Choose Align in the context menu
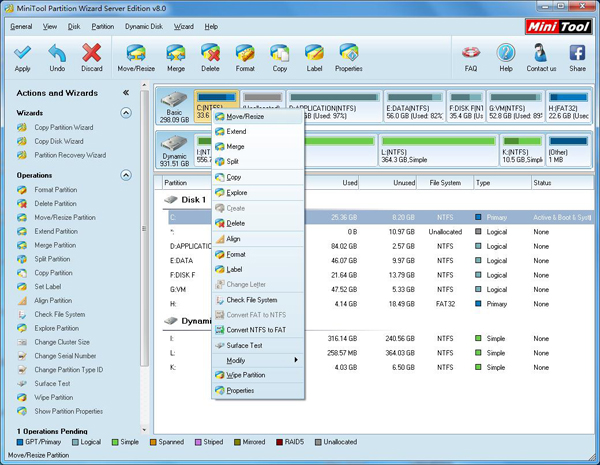The image size is (600, 465). click(x=258, y=239)
